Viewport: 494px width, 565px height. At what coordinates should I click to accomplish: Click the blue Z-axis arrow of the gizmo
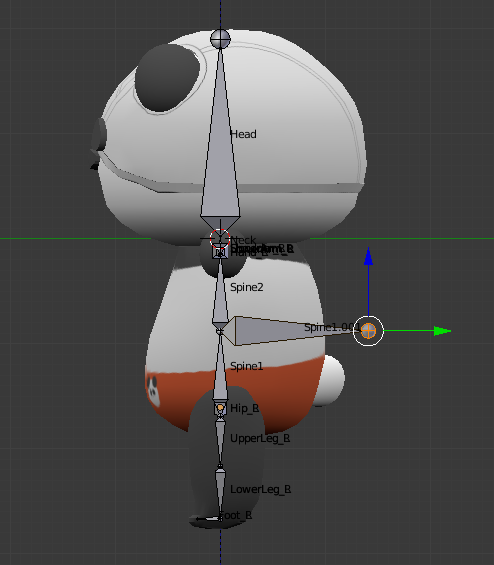(368, 257)
